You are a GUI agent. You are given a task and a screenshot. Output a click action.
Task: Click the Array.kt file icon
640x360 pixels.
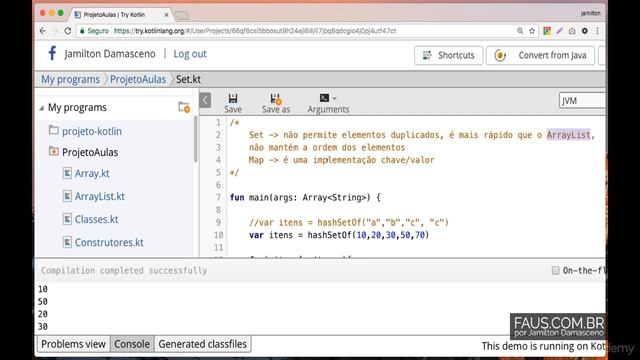click(x=67, y=173)
